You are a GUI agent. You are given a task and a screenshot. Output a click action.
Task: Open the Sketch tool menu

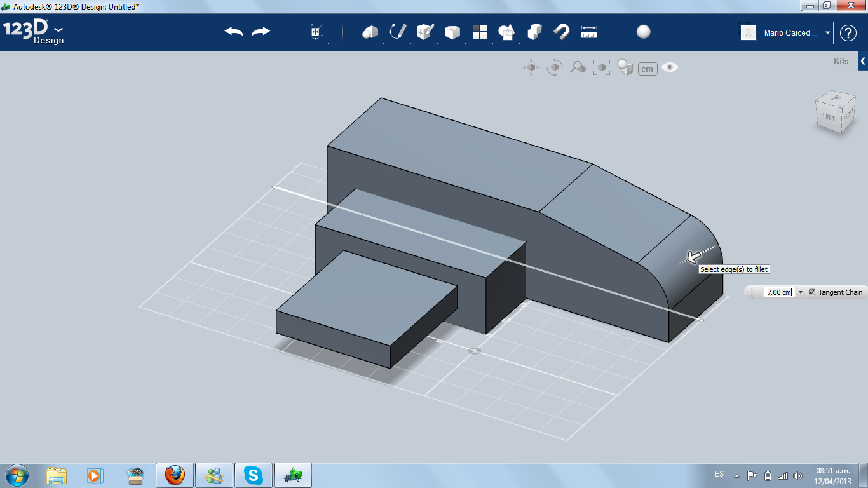coord(398,32)
